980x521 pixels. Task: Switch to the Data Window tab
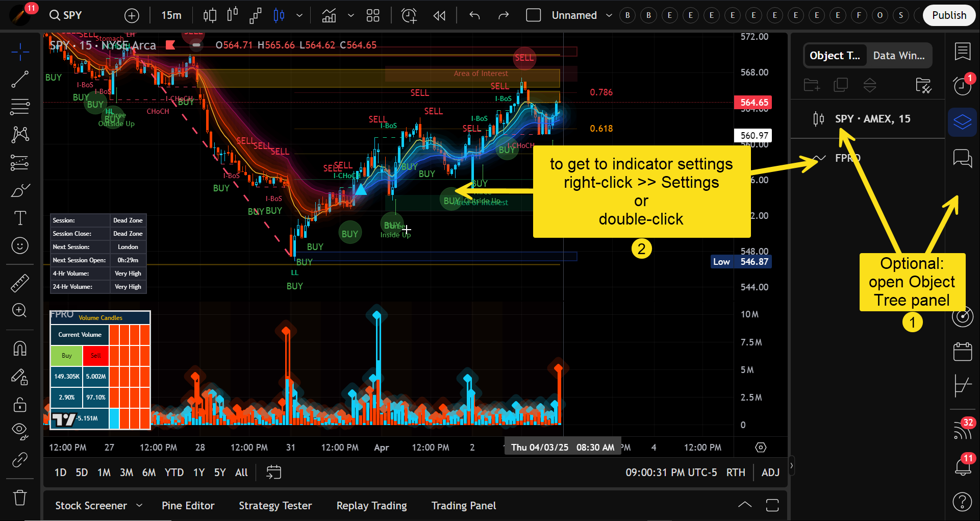click(898, 56)
